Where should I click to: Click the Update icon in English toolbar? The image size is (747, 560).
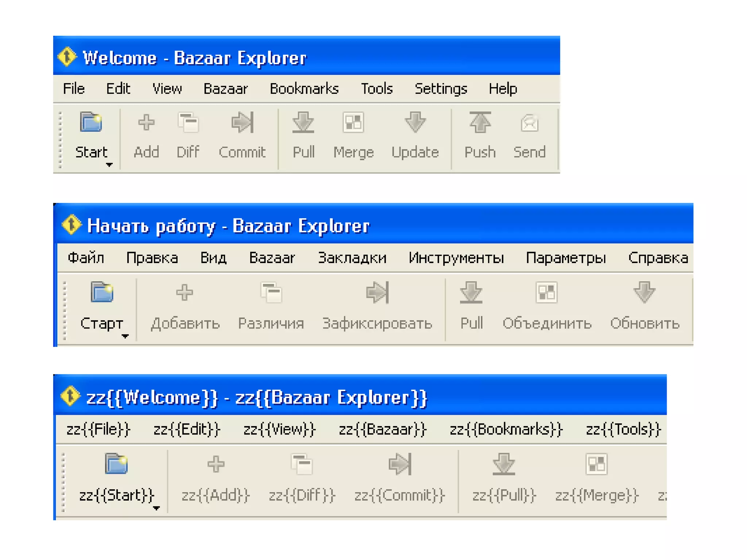[x=415, y=123]
